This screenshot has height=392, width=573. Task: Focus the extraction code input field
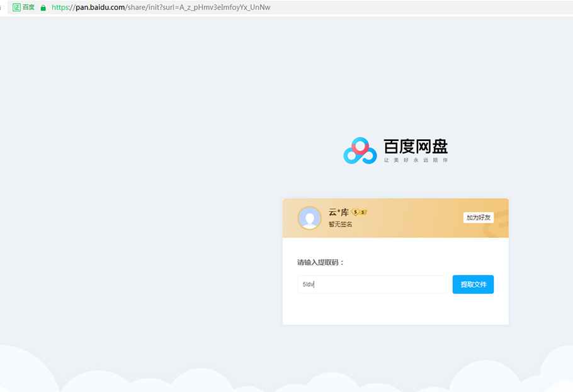(372, 284)
